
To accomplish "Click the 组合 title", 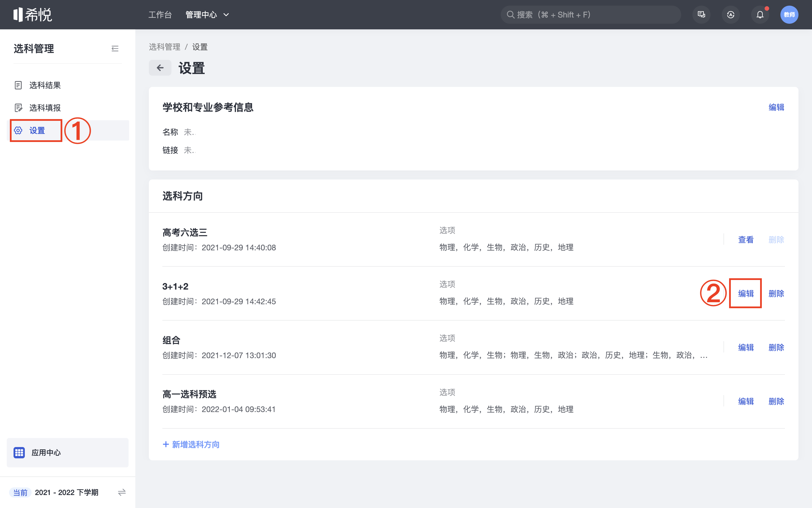I will tap(171, 340).
